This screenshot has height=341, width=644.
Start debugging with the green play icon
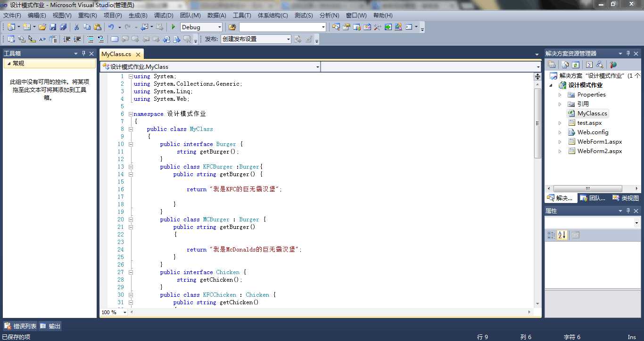pyautogui.click(x=173, y=27)
